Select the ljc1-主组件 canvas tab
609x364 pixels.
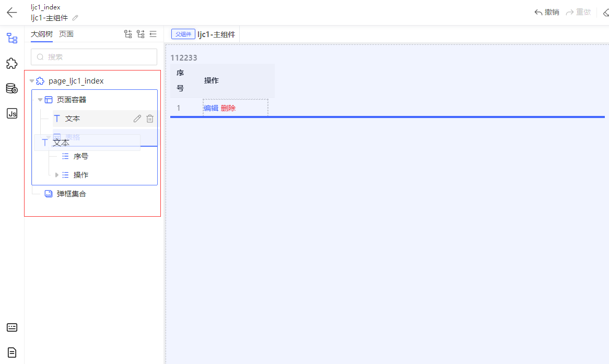(216, 34)
